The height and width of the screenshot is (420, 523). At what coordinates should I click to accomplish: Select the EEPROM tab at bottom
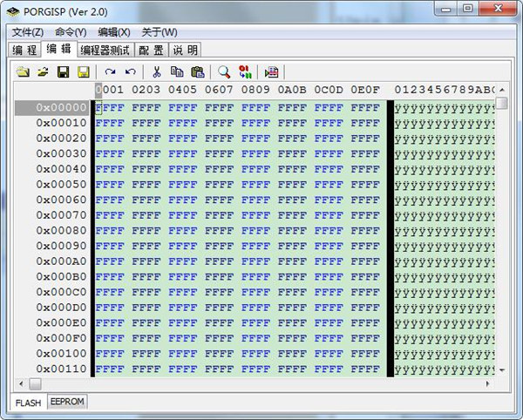coord(67,402)
